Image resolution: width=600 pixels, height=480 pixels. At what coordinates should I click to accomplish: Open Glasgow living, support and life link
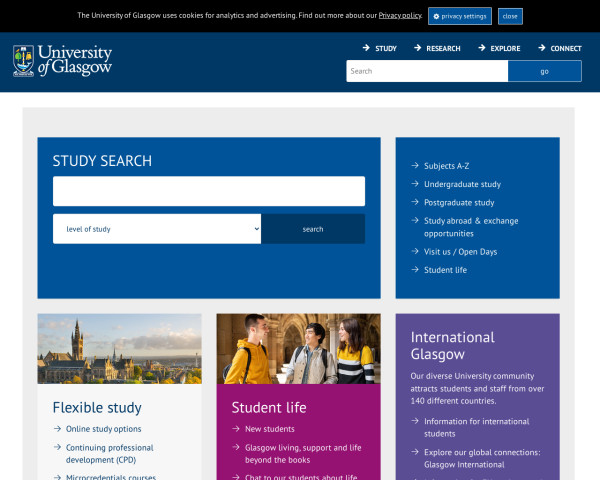(x=303, y=454)
